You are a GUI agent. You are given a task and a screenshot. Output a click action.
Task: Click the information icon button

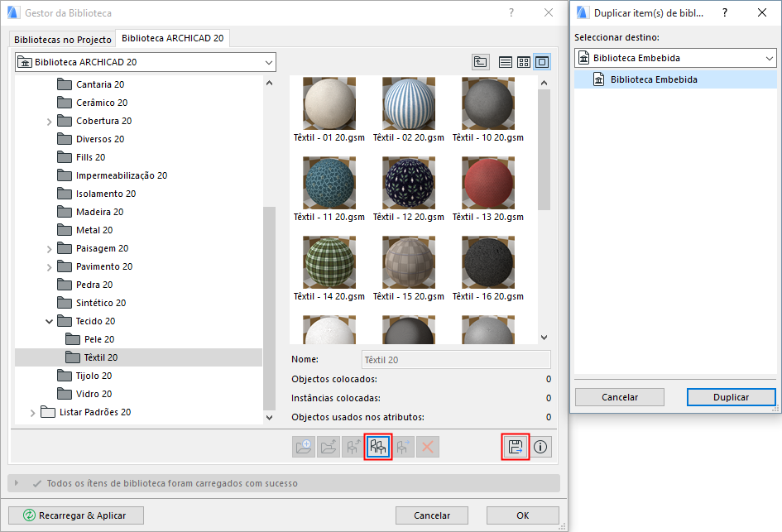(x=540, y=447)
